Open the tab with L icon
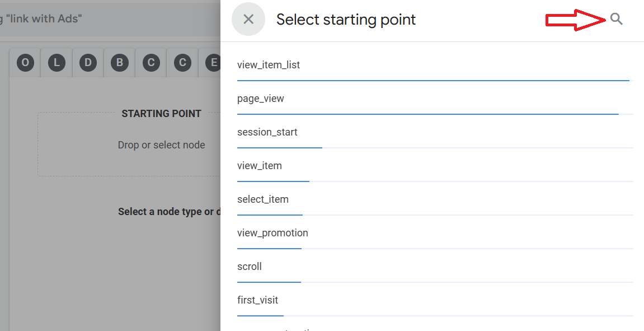 [x=57, y=63]
